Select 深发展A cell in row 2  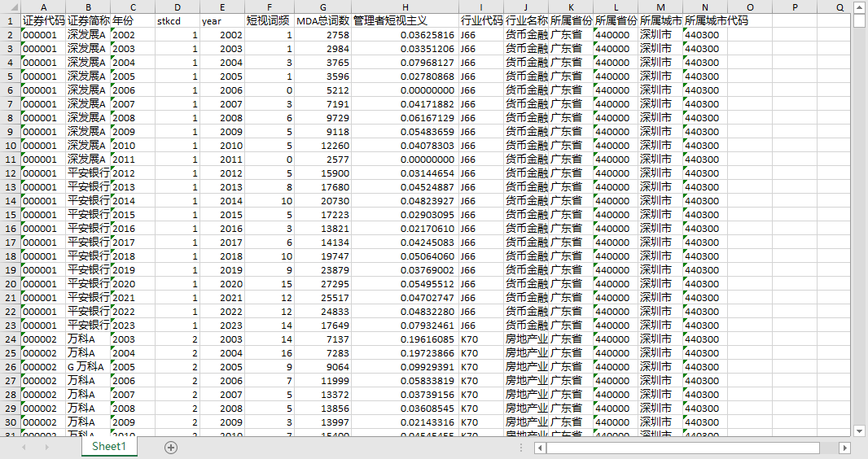click(x=88, y=35)
